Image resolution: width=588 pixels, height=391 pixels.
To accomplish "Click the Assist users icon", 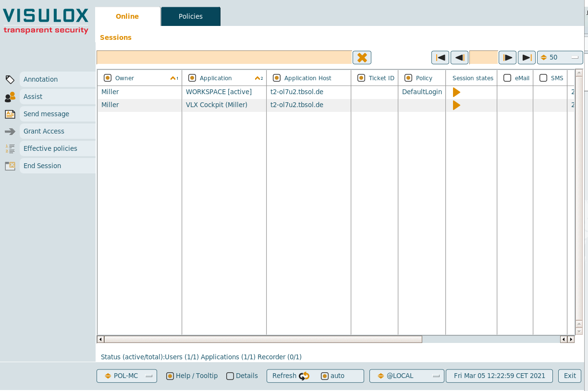I will click(10, 97).
